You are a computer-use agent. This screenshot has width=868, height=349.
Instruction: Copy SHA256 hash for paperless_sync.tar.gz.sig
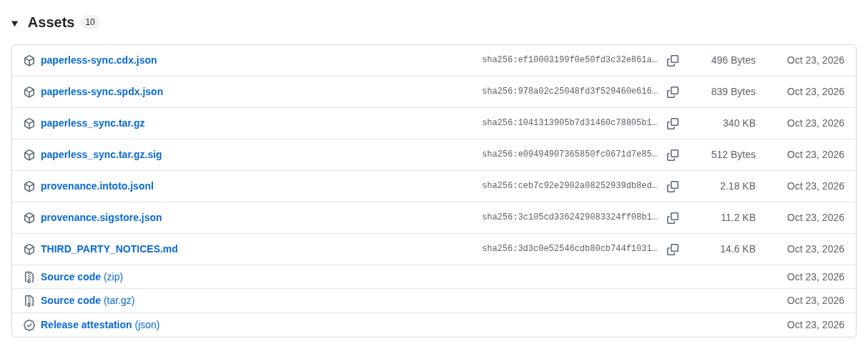tap(673, 155)
